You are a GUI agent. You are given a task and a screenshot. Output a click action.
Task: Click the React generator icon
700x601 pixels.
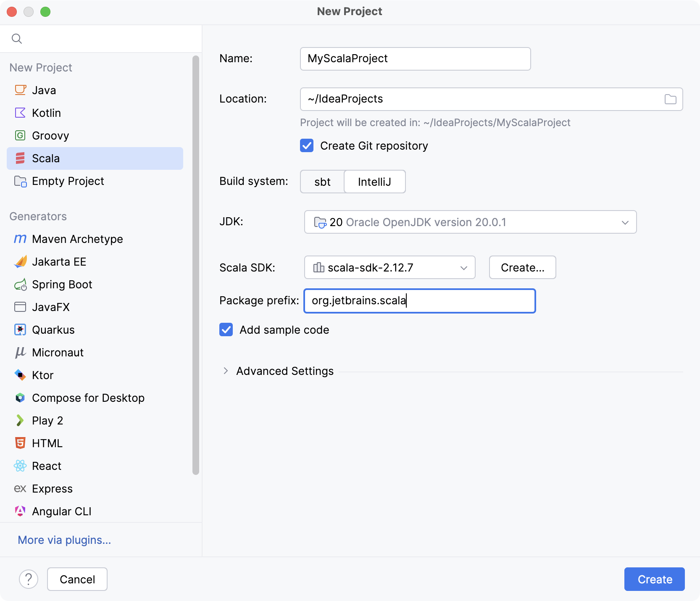20,466
